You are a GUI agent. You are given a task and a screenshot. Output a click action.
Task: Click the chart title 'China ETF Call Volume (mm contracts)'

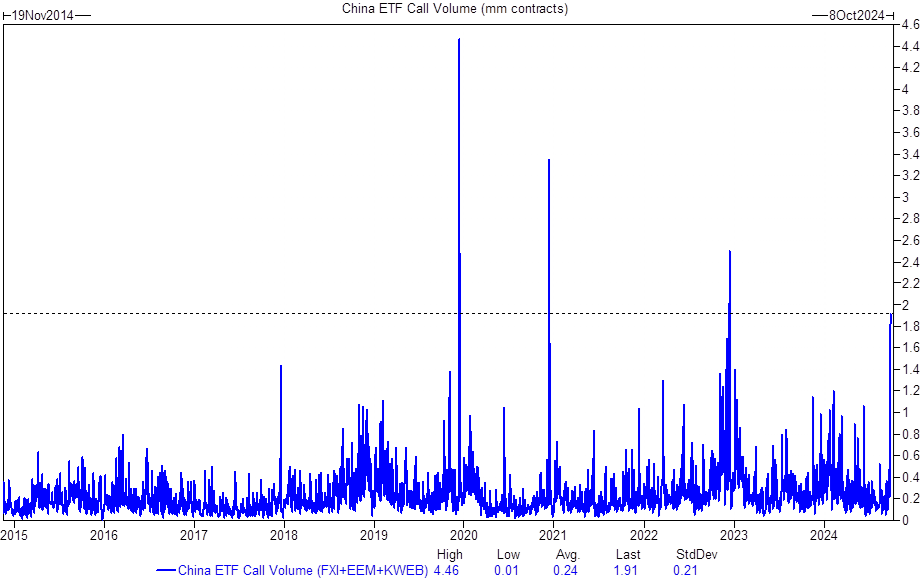[455, 9]
